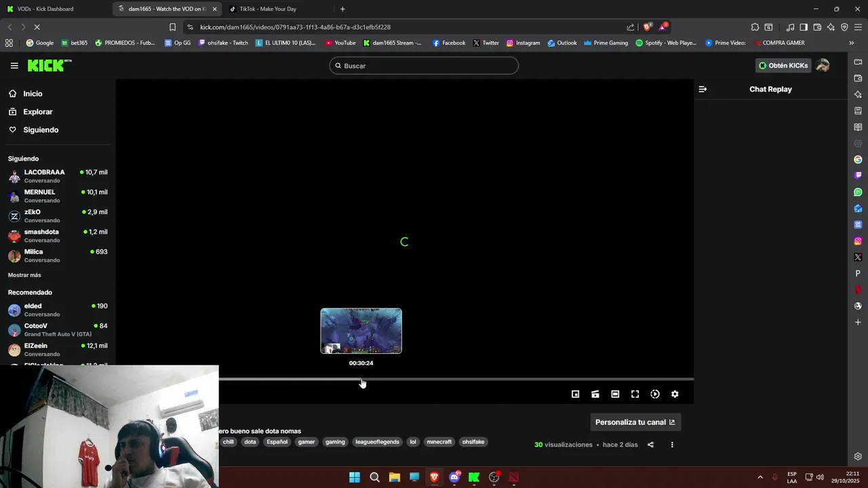868x488 pixels.
Task: Click video seek bar at cursor position
Action: pyautogui.click(x=361, y=379)
